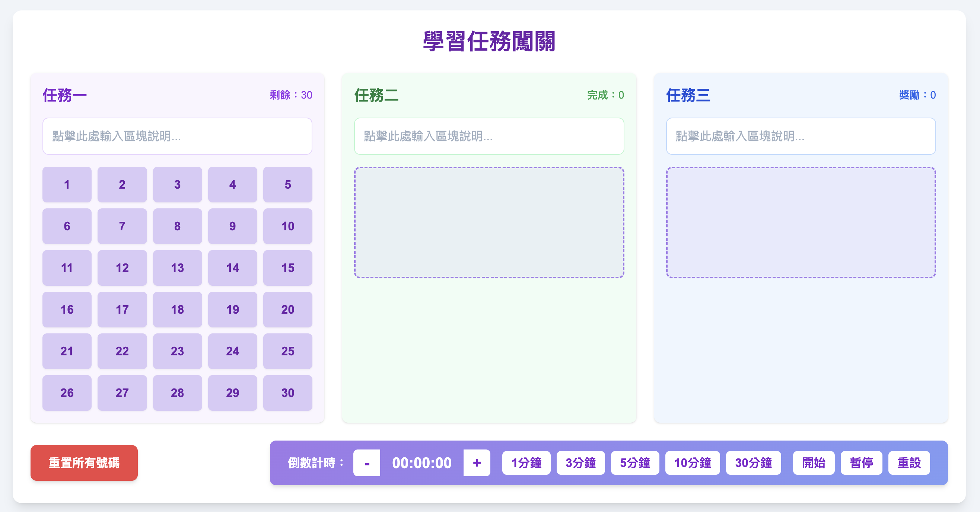Click the 任務三 dashed drop zone
The width and height of the screenshot is (980, 512).
(801, 223)
